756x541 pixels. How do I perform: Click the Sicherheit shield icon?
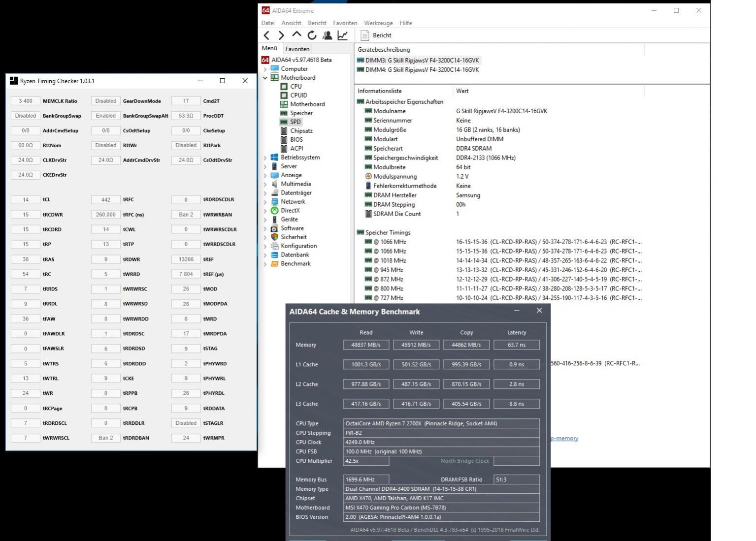[x=275, y=237]
